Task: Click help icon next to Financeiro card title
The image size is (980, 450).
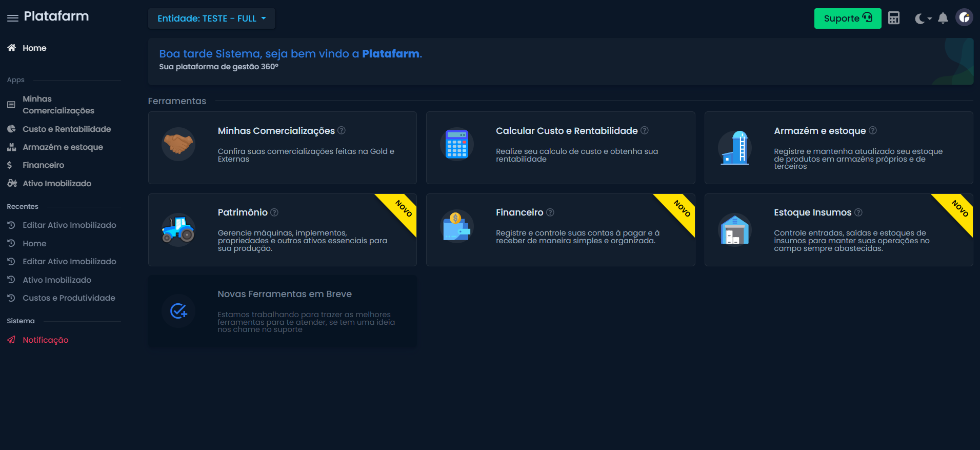Action: click(550, 212)
